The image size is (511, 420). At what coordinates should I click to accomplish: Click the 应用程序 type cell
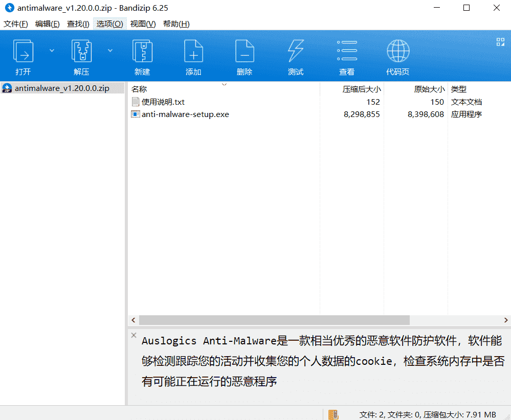click(x=466, y=114)
